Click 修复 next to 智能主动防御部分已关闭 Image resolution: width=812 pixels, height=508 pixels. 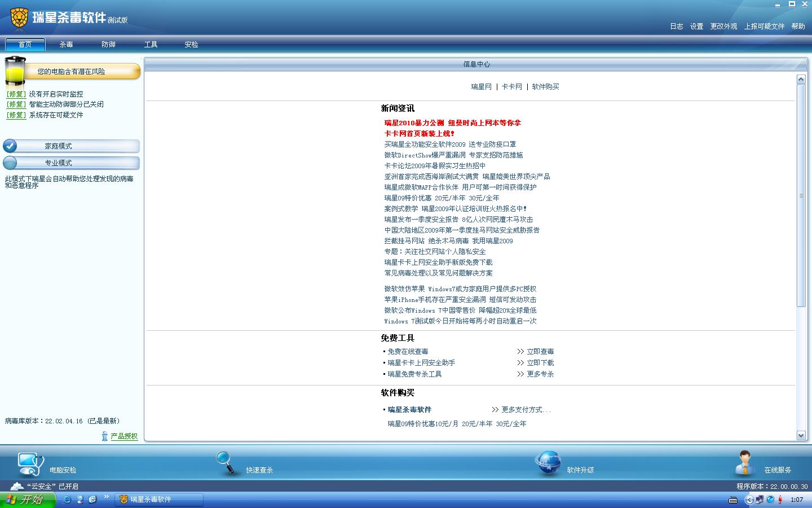(x=16, y=104)
